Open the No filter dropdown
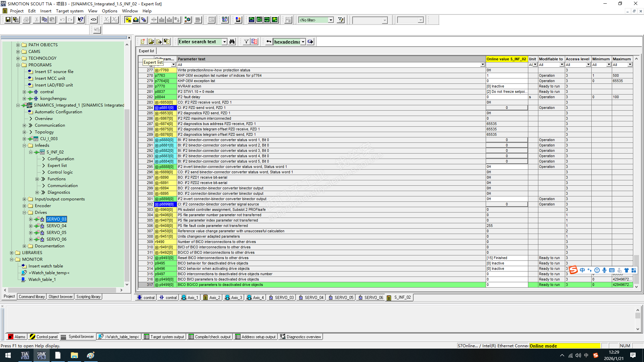 click(331, 20)
